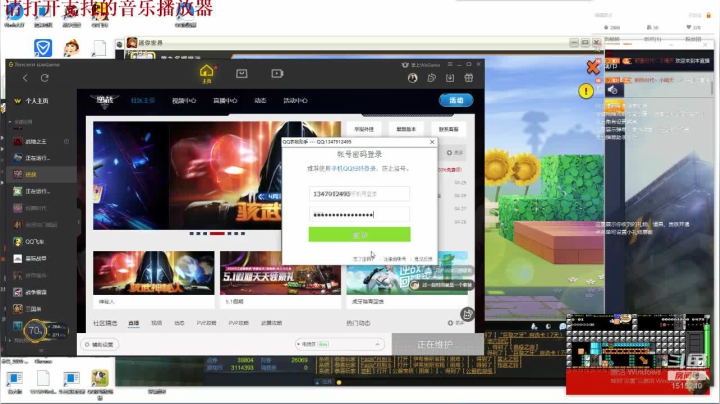Open the user avatar in WeGame toolbar
This screenshot has width=720, height=404.
(x=412, y=78)
